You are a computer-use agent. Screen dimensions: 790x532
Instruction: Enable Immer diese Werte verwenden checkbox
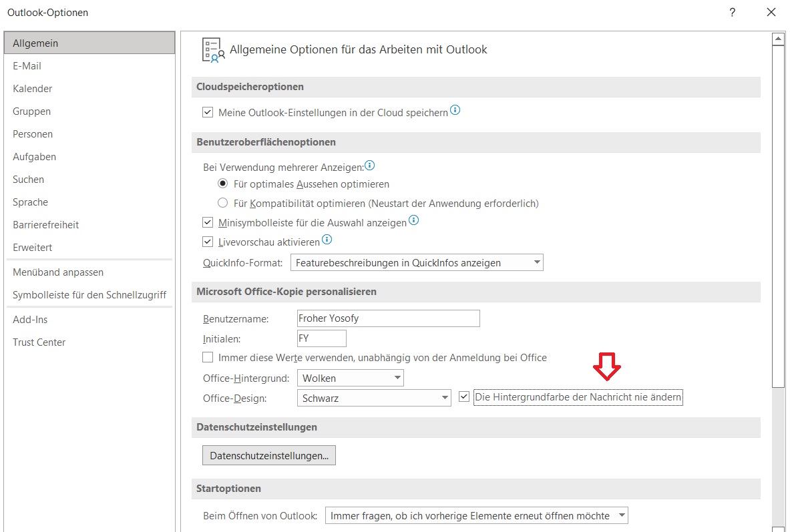208,357
